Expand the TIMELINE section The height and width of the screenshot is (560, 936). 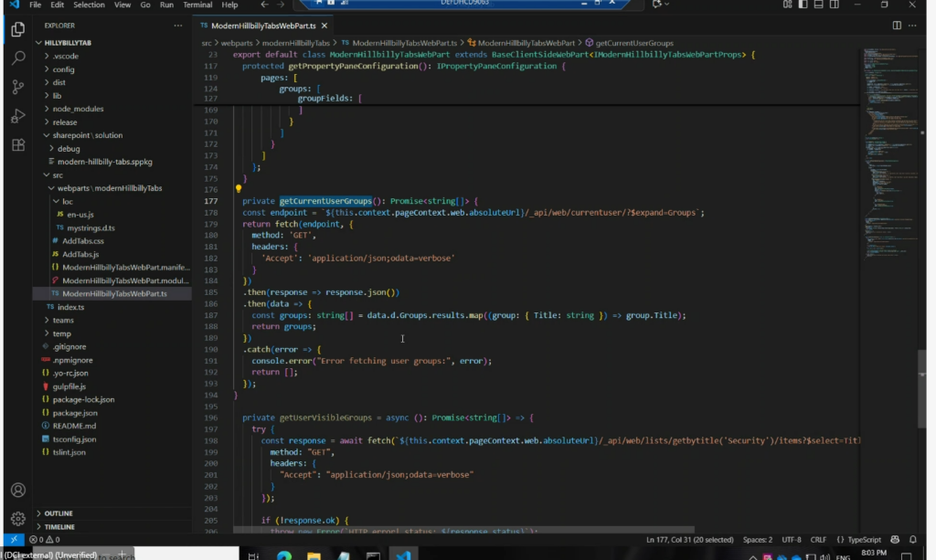point(59,526)
